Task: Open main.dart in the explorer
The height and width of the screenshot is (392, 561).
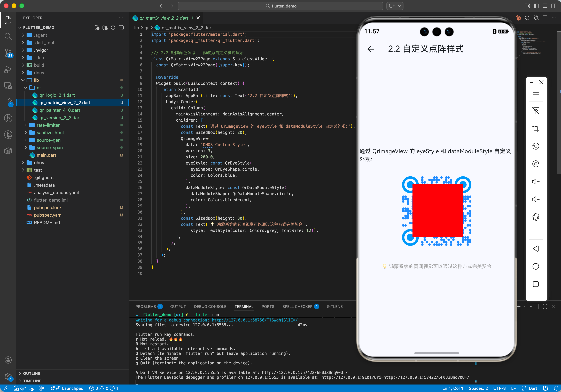Action: pyautogui.click(x=46, y=155)
